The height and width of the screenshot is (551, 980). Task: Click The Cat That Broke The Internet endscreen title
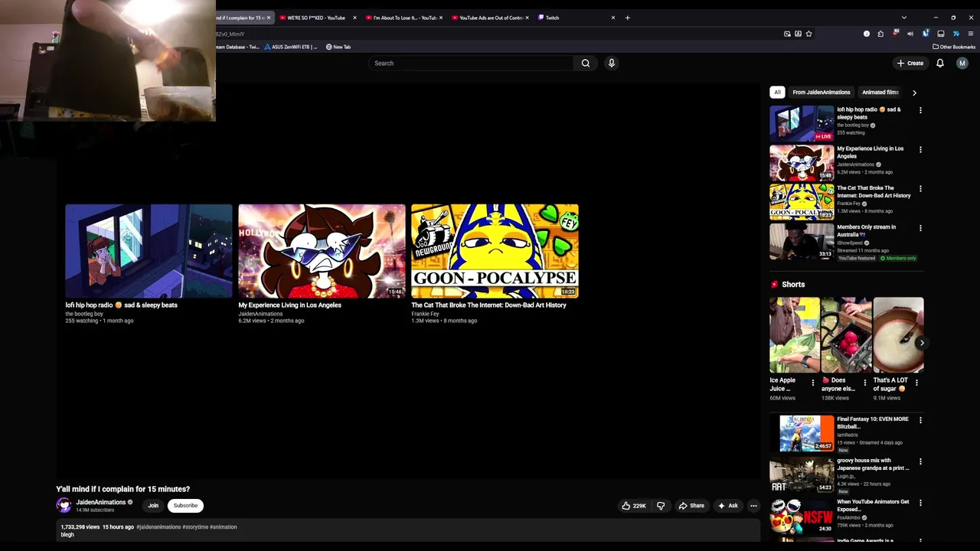pos(488,305)
